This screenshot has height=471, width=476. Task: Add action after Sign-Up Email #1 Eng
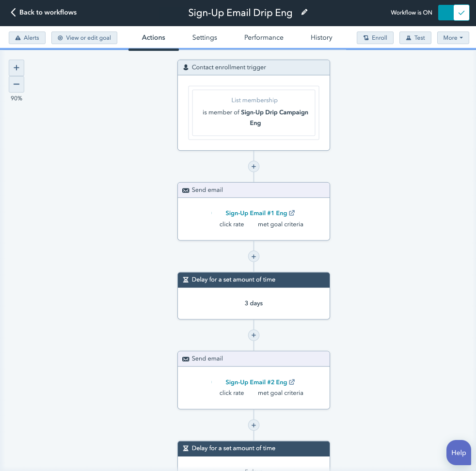tap(254, 256)
